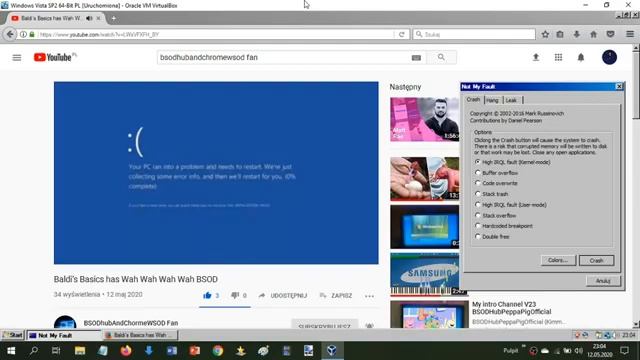Close the Not My Fault dialog
Image resolution: width=640 pixels, height=360 pixels.
(619, 86)
